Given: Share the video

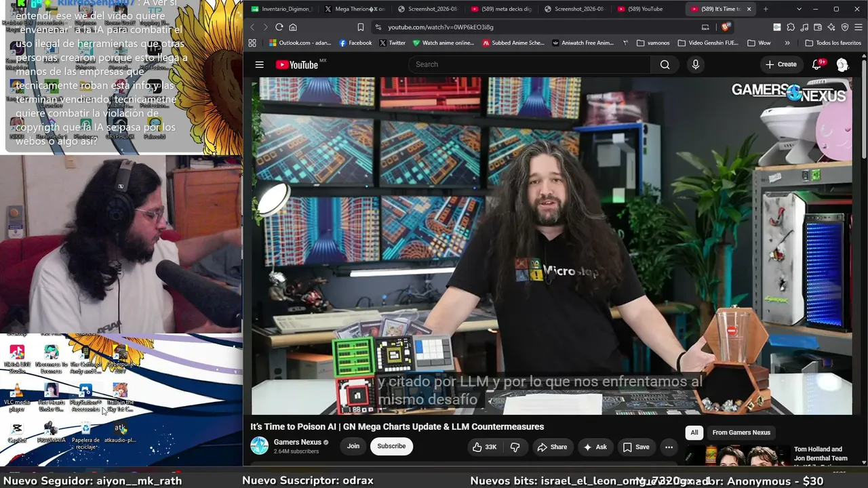Looking at the screenshot, I should pyautogui.click(x=552, y=447).
